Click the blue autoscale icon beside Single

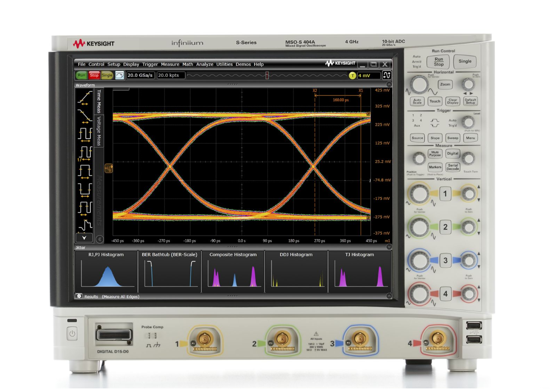119,76
